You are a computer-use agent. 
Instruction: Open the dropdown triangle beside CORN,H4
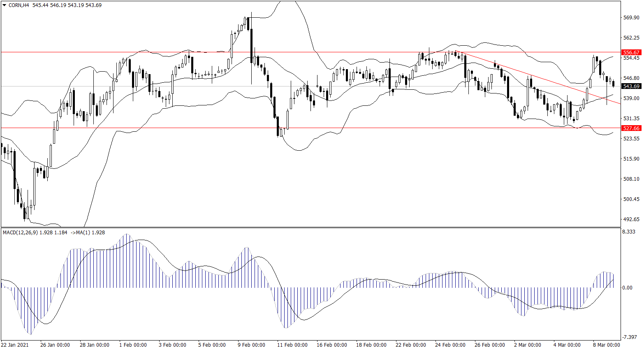[5, 5]
